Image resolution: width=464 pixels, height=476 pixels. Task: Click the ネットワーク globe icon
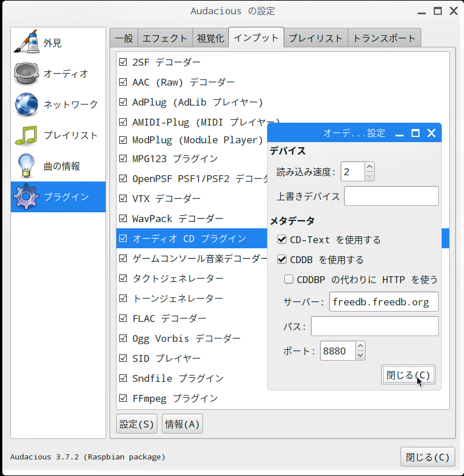coord(26,104)
